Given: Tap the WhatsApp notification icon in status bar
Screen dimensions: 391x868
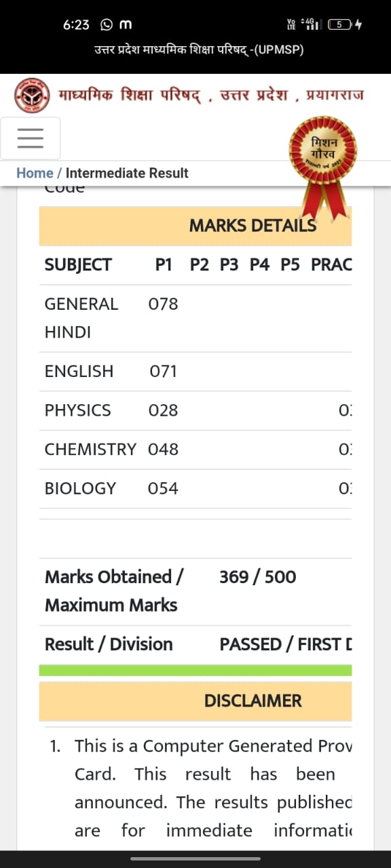Looking at the screenshot, I should coord(106,24).
